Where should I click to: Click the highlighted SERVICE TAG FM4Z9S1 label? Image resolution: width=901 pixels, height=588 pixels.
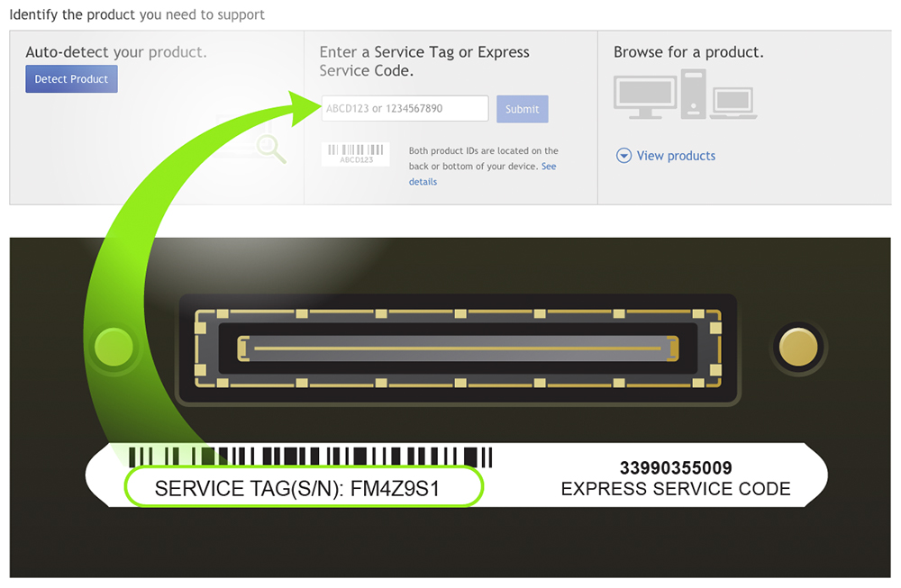click(303, 489)
